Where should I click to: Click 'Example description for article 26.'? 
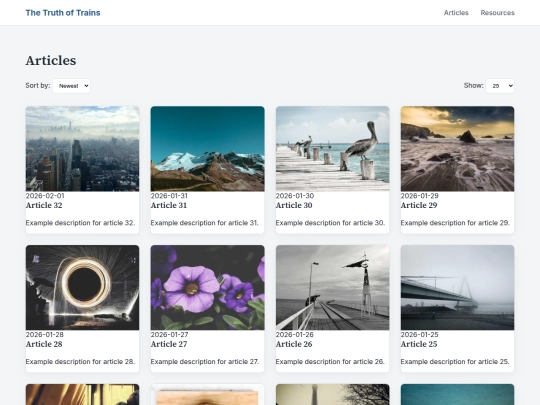point(330,362)
